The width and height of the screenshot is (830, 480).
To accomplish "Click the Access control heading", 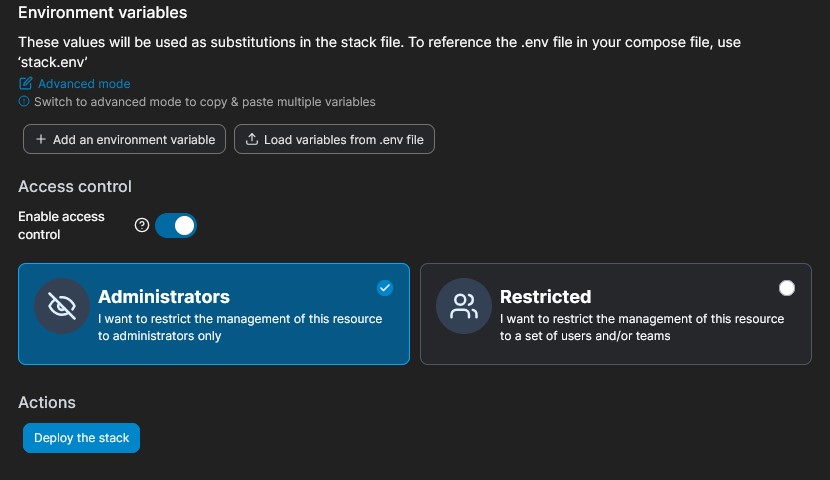I will 75,186.
